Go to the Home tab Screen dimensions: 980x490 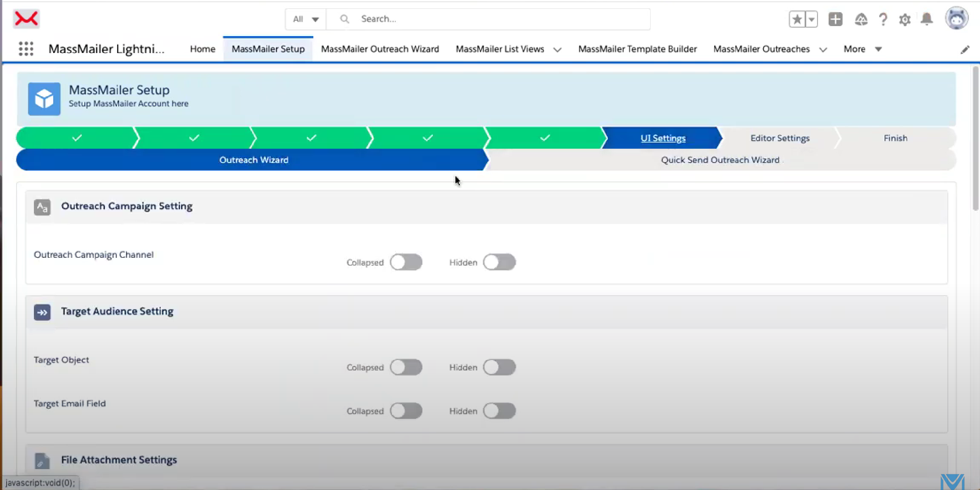(x=203, y=49)
